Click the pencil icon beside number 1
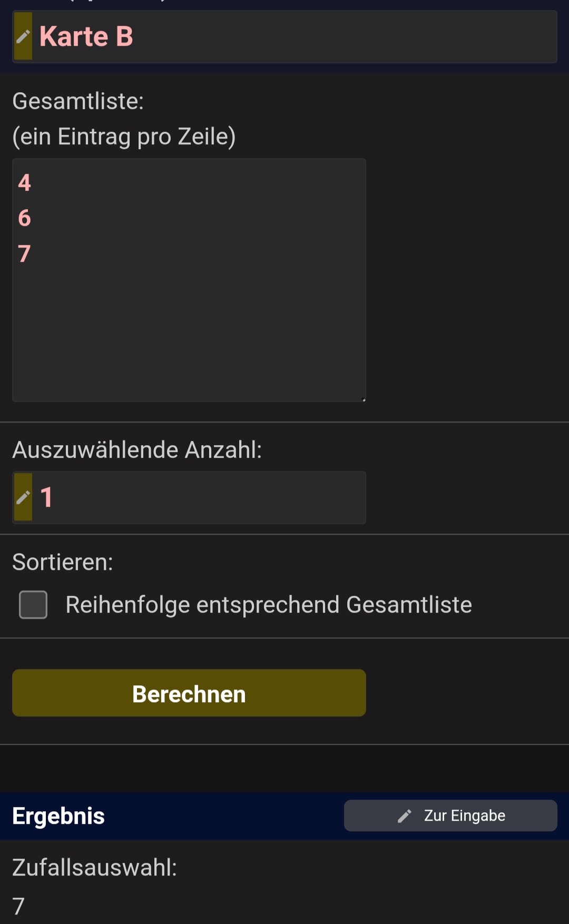Image resolution: width=569 pixels, height=924 pixels. (x=23, y=497)
